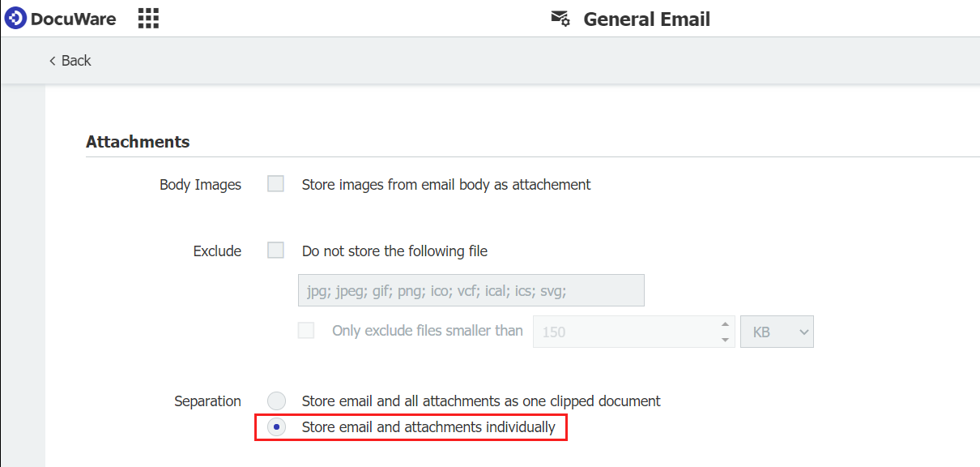Click the downward stepper arrow on the size field

726,338
